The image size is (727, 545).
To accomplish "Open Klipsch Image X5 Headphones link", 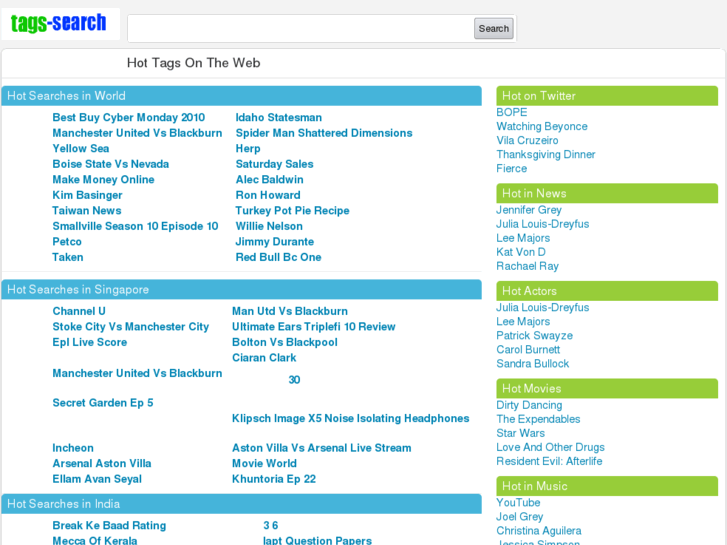I will coord(351,418).
